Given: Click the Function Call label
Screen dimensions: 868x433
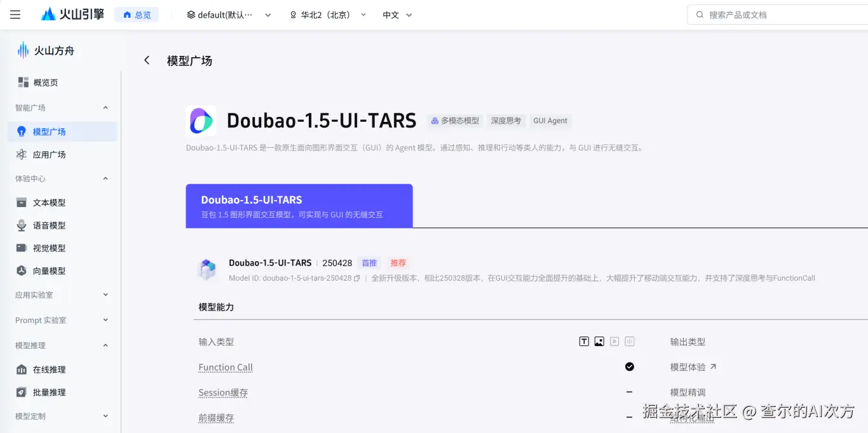Looking at the screenshot, I should pyautogui.click(x=226, y=367).
